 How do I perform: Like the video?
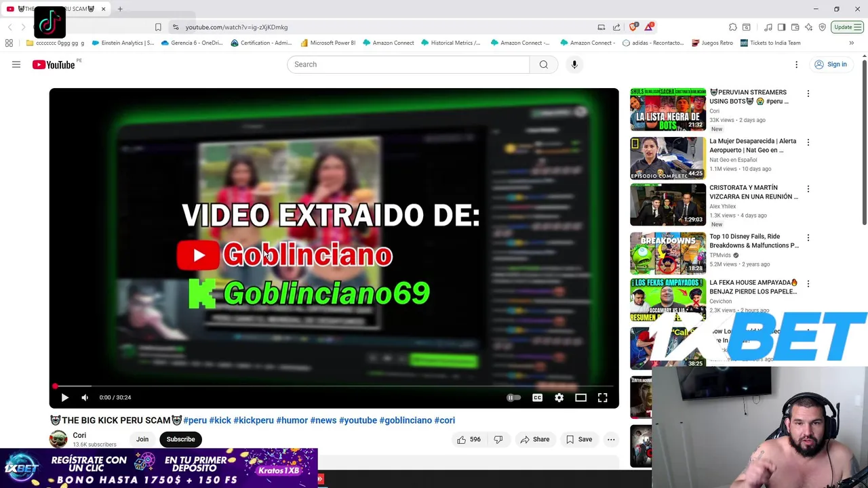(468, 439)
